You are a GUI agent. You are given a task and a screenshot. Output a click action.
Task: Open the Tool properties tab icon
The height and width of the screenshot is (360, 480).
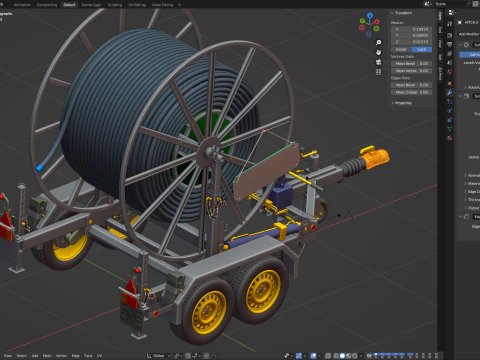(449, 24)
